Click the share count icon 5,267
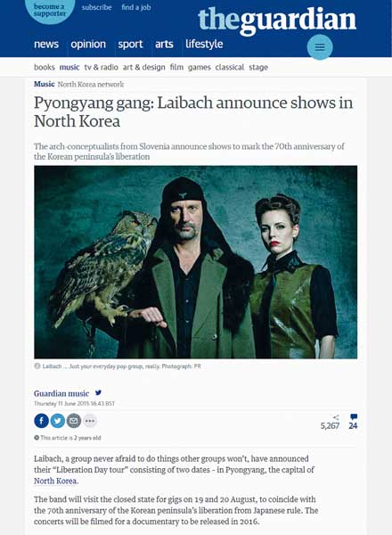 point(331,422)
